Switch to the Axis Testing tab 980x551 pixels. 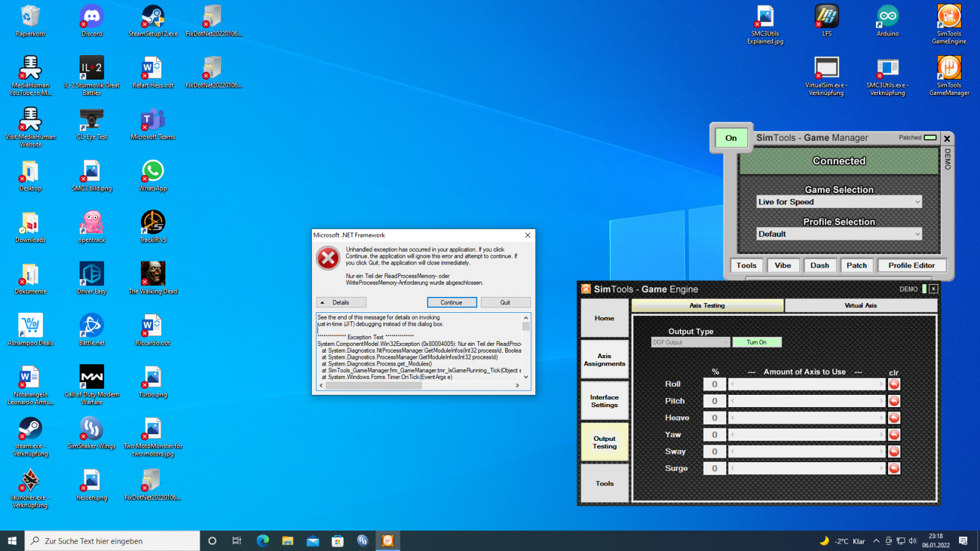707,305
